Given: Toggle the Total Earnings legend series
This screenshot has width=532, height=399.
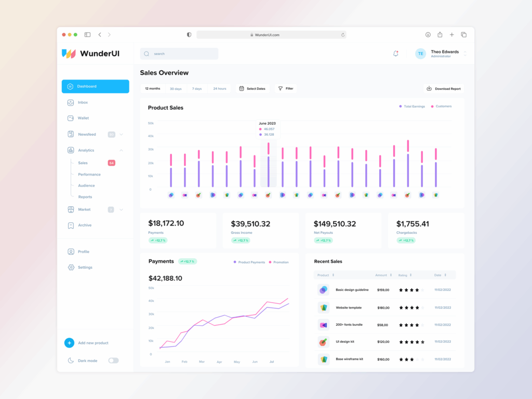Looking at the screenshot, I should click(412, 107).
